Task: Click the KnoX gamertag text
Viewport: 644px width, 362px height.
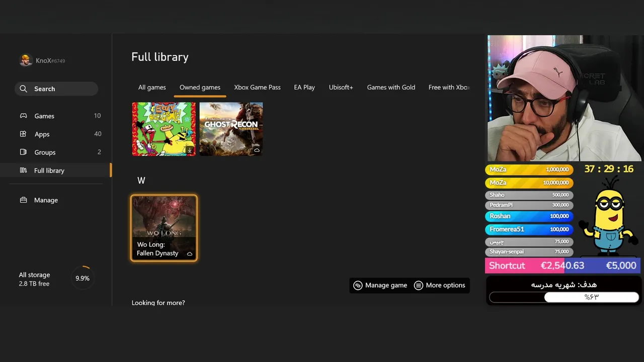Action: [x=50, y=60]
